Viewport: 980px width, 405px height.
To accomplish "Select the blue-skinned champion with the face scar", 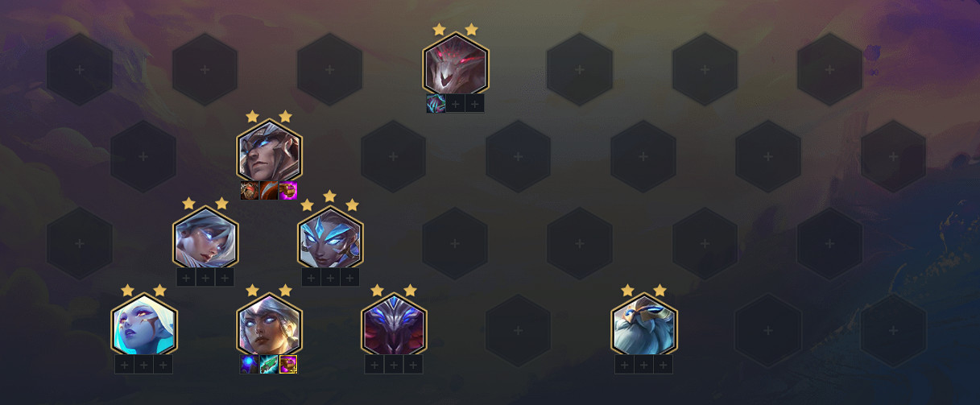I will coord(144,325).
